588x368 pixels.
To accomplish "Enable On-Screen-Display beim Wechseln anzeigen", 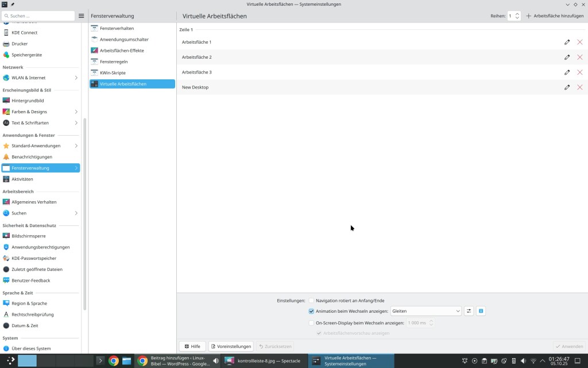I will [x=311, y=323].
